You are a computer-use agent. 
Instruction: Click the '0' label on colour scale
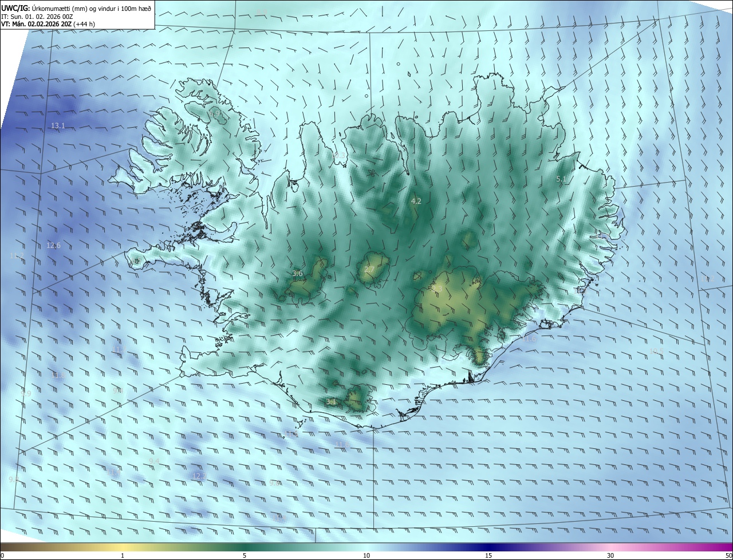[2, 555]
